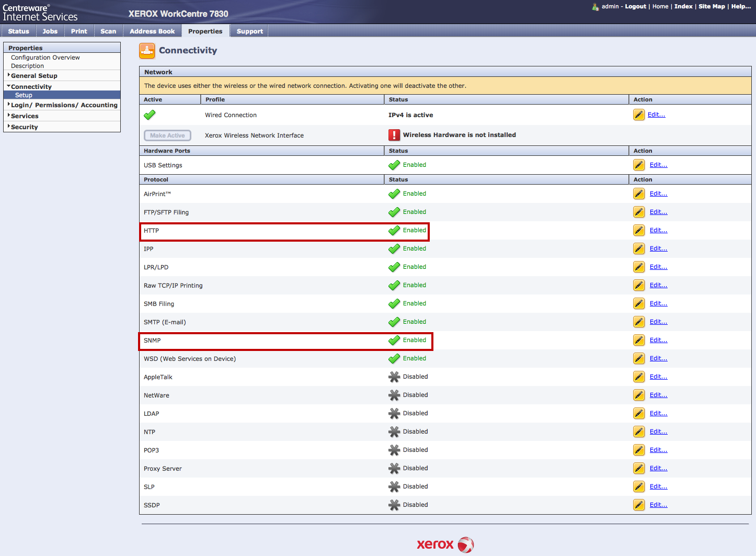Open the Address Book tab

pos(152,31)
